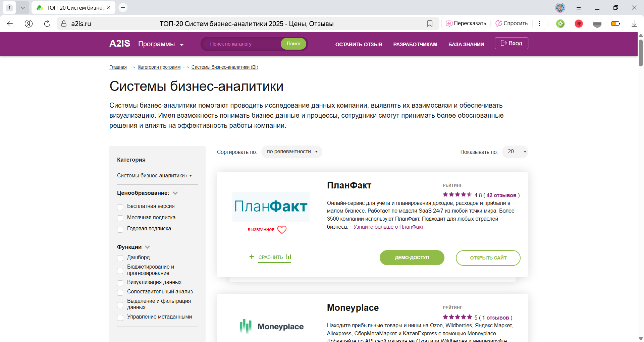This screenshot has height=342, width=644.
Task: Collapse the Ценообразование filter section
Action: click(x=175, y=193)
